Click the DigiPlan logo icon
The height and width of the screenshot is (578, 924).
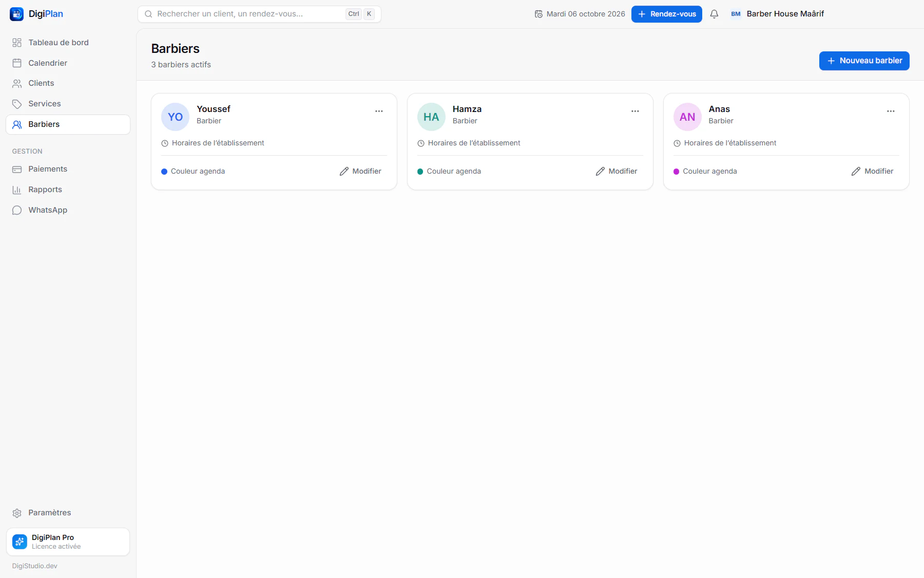point(16,14)
